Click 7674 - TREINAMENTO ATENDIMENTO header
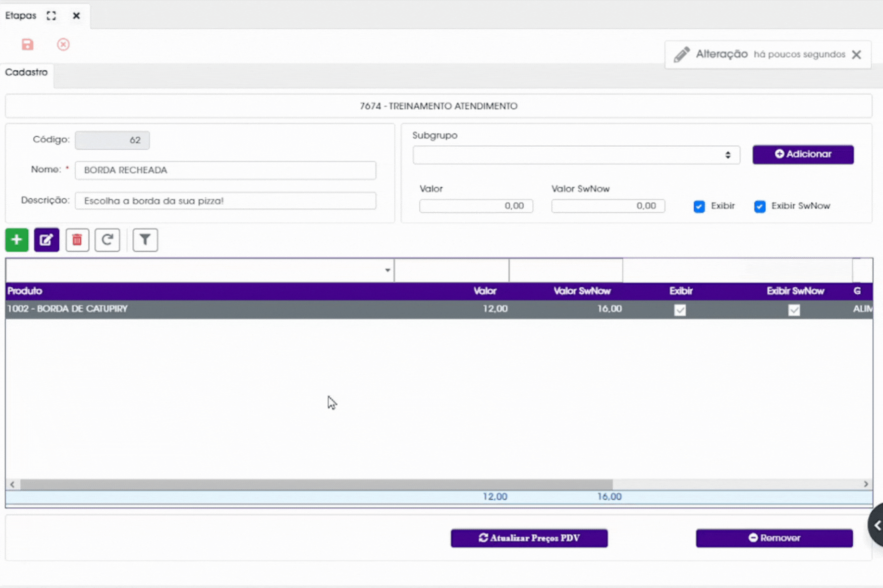This screenshot has height=588, width=883. click(x=438, y=106)
